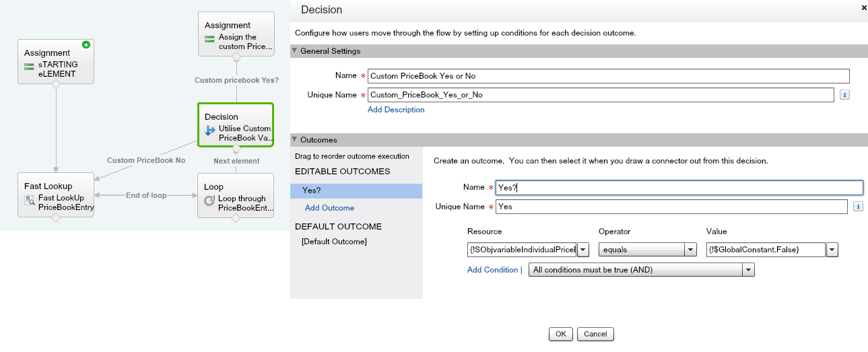Open the Value picker dropdown arrow
The height and width of the screenshot is (352, 868).
point(832,250)
